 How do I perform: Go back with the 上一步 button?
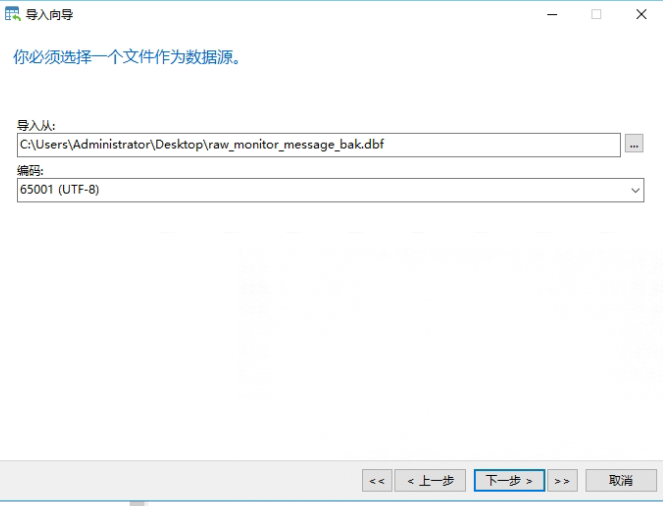click(x=430, y=481)
